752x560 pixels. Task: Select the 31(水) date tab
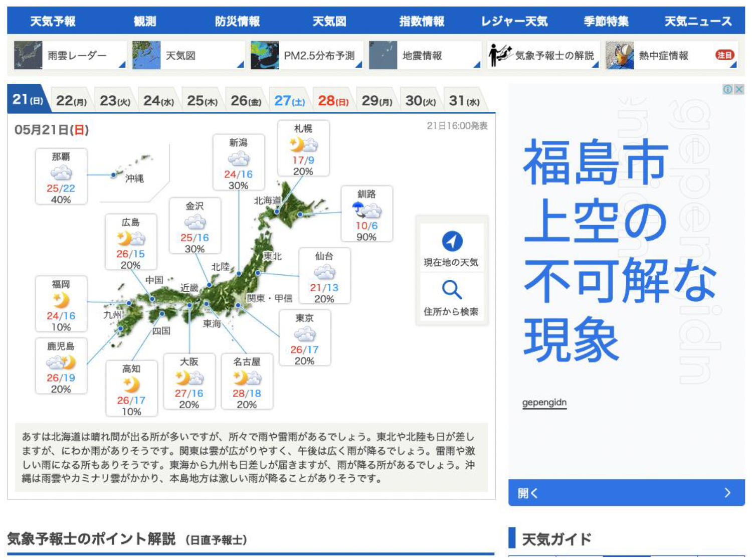(x=464, y=100)
